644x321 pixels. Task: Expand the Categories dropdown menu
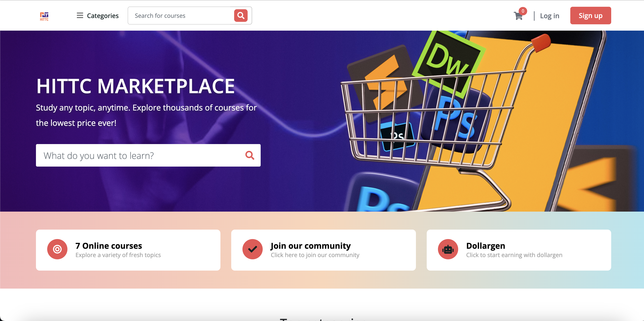point(98,16)
